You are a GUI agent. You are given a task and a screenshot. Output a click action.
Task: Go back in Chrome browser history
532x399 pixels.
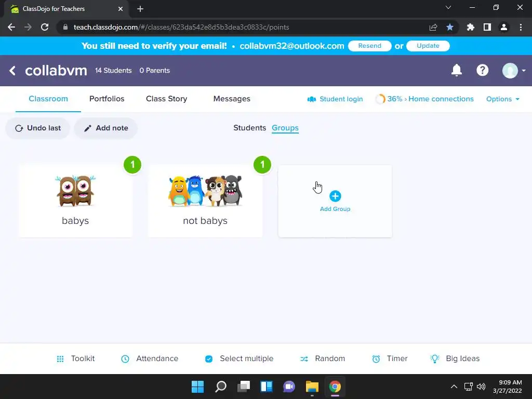click(11, 27)
